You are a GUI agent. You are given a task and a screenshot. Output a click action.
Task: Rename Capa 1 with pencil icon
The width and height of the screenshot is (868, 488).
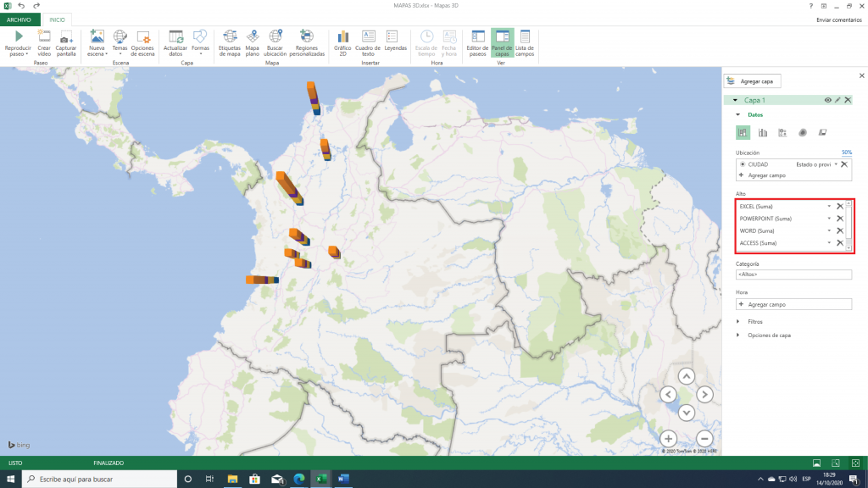[837, 100]
